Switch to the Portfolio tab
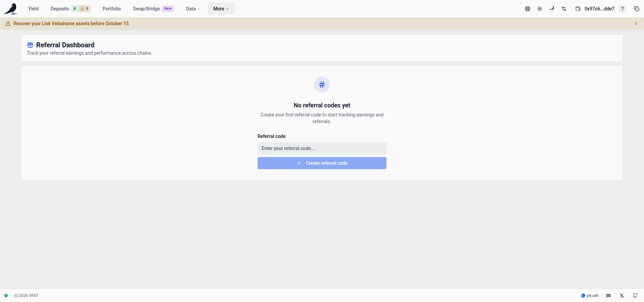 [112, 9]
